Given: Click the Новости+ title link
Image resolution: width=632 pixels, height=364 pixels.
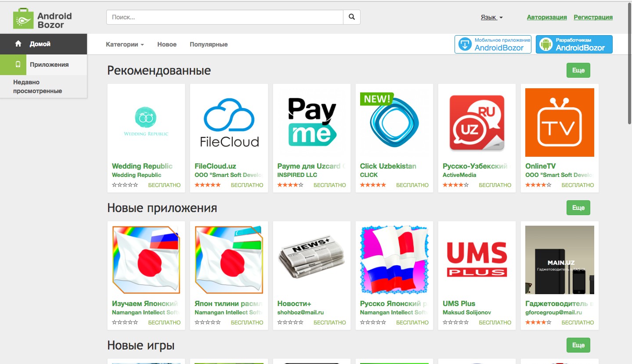Looking at the screenshot, I should click(x=294, y=303).
